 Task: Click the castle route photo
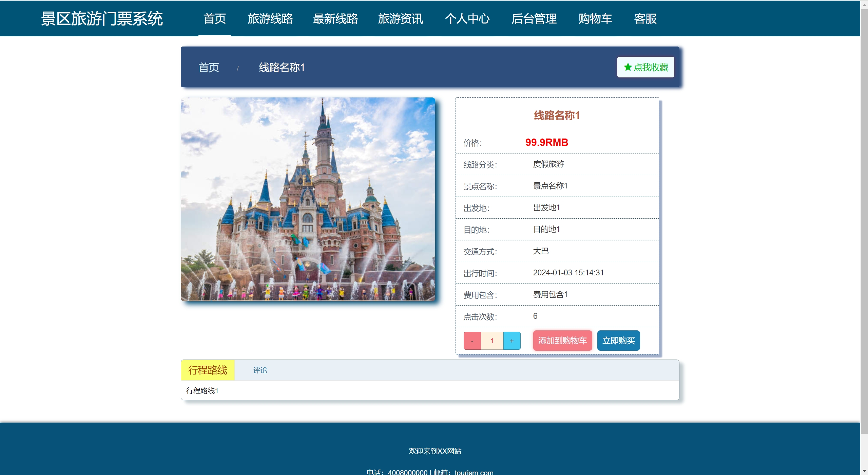click(x=308, y=199)
